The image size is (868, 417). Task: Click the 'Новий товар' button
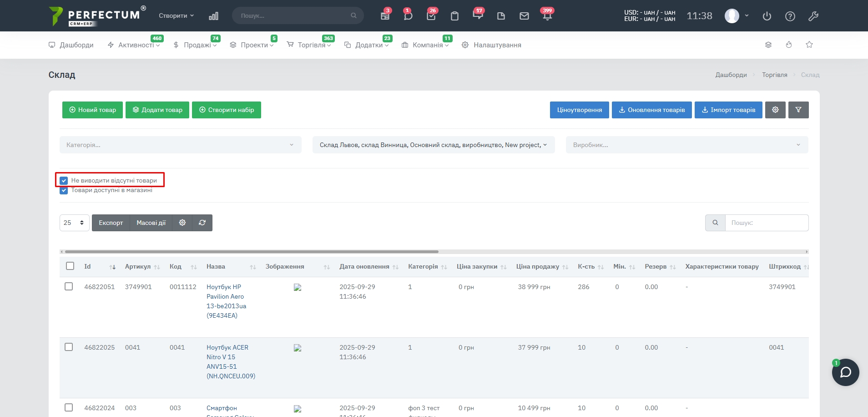pyautogui.click(x=92, y=110)
